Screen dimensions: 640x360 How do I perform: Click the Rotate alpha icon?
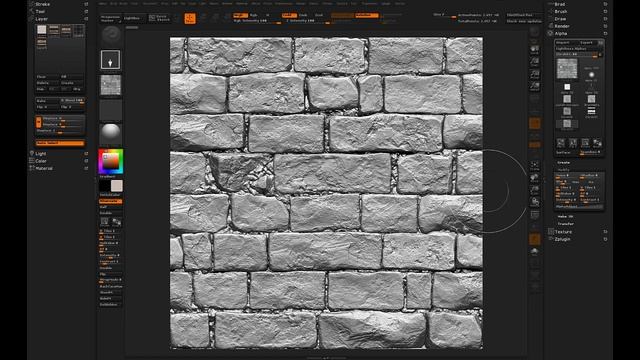pos(585,143)
